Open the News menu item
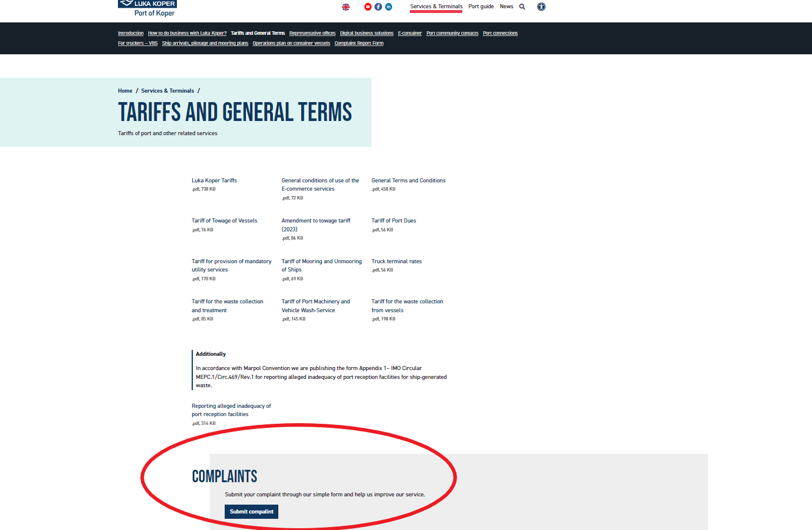This screenshot has height=530, width=812. (507, 6)
